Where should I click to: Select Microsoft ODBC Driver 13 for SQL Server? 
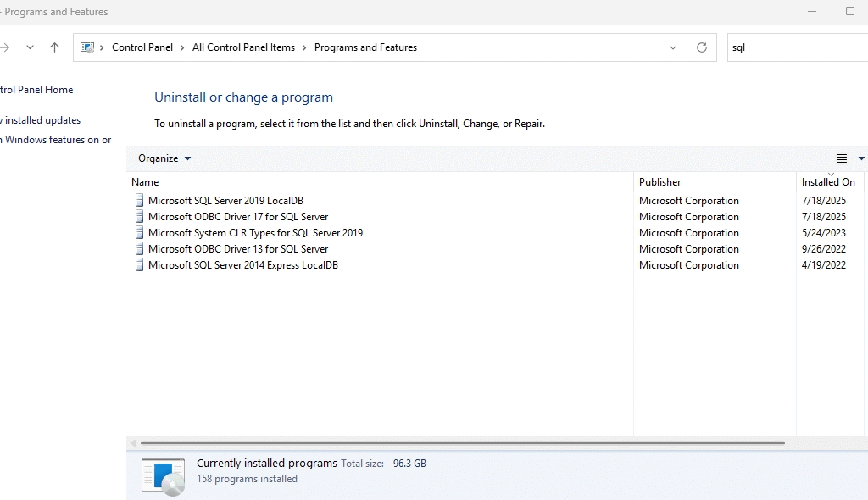pos(238,248)
